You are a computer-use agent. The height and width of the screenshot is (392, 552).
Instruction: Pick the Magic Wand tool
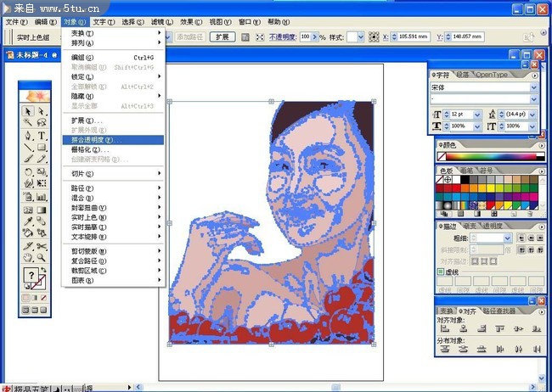point(28,122)
